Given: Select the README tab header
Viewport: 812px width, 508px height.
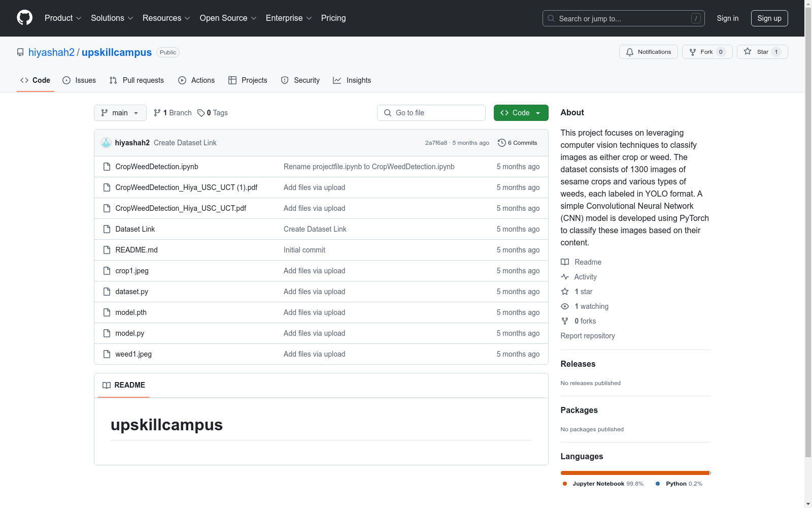Looking at the screenshot, I should point(124,385).
